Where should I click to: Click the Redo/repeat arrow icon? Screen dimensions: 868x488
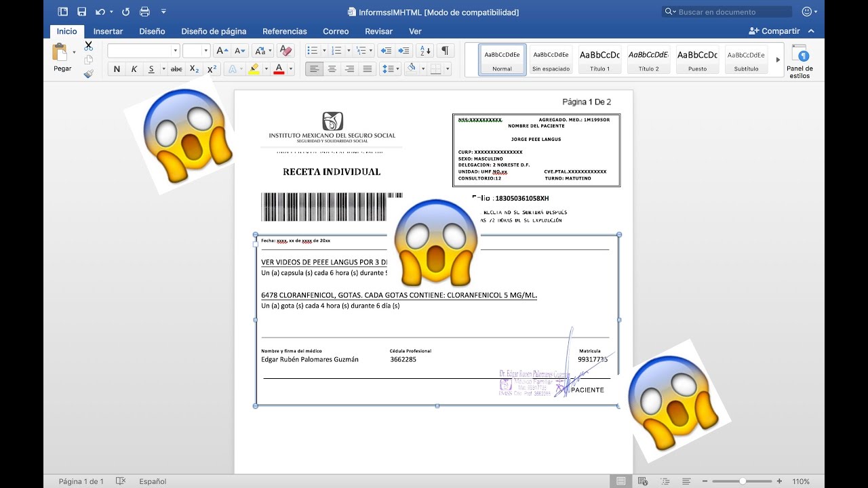(x=125, y=12)
